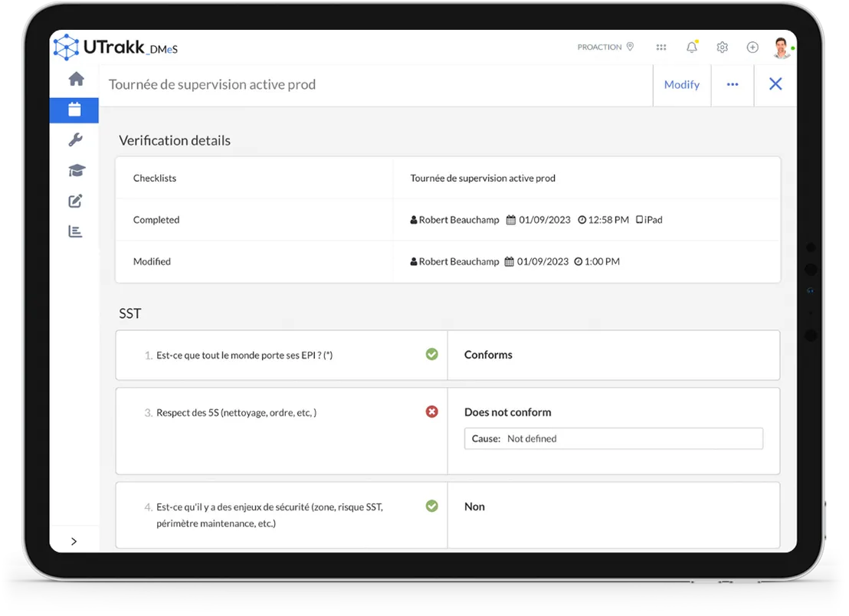The width and height of the screenshot is (849, 616).
Task: Open the three-dots more options menu
Action: coord(733,84)
